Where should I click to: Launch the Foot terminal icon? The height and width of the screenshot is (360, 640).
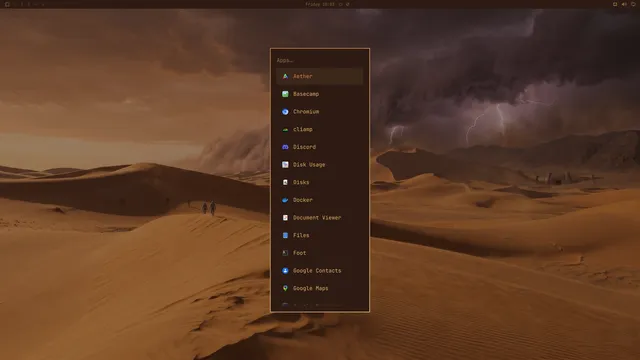tap(285, 253)
